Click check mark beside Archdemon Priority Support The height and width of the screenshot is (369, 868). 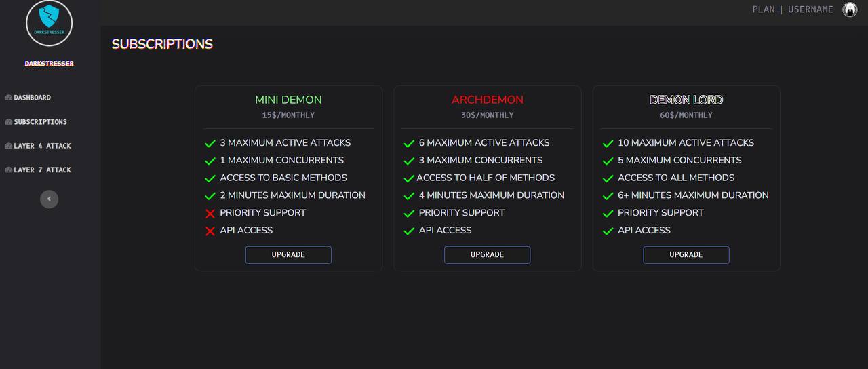(x=409, y=214)
